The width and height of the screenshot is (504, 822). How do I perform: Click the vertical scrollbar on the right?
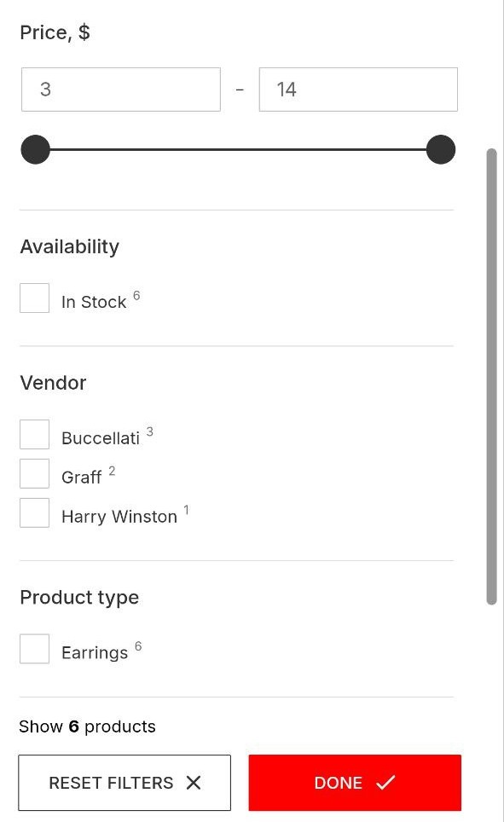coord(492,367)
